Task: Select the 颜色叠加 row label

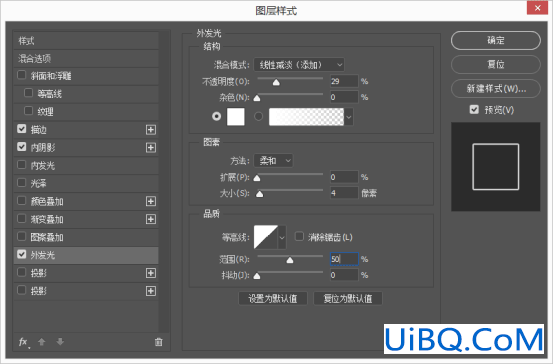Action: click(x=47, y=201)
